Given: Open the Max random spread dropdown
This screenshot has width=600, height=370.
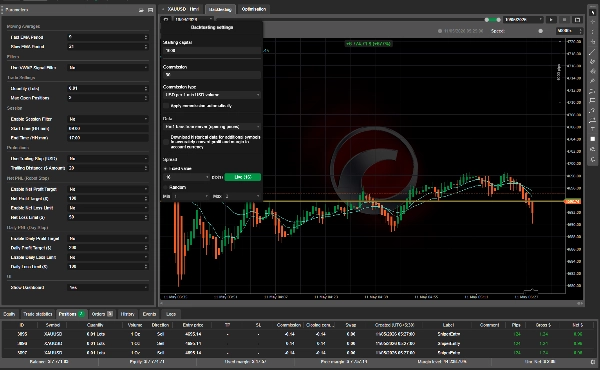Looking at the screenshot, I should (x=242, y=196).
